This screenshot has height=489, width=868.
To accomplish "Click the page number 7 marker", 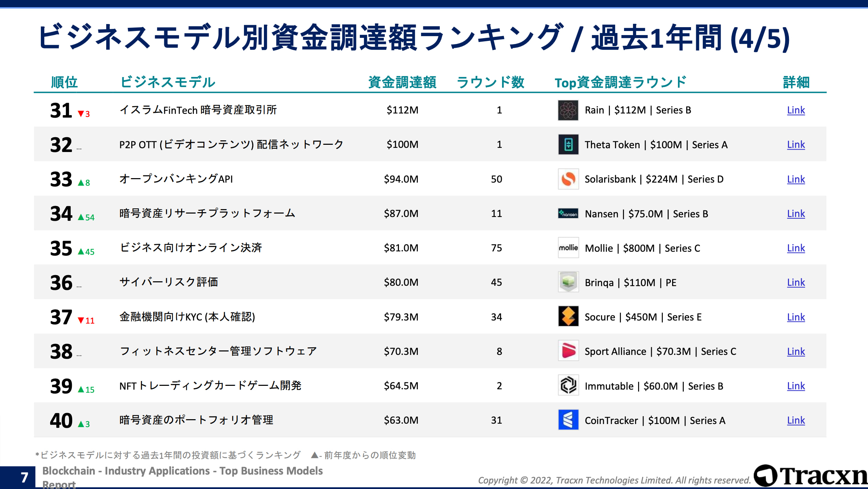I will (24, 476).
